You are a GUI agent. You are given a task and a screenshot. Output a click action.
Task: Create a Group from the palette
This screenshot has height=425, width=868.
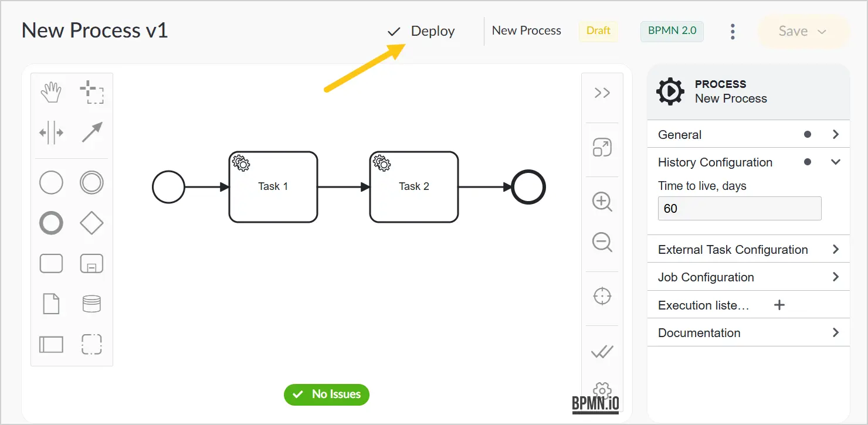coord(91,344)
